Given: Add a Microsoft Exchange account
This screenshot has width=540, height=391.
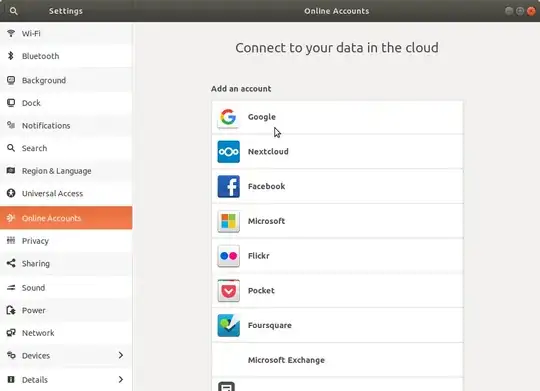Looking at the screenshot, I should click(338, 360).
